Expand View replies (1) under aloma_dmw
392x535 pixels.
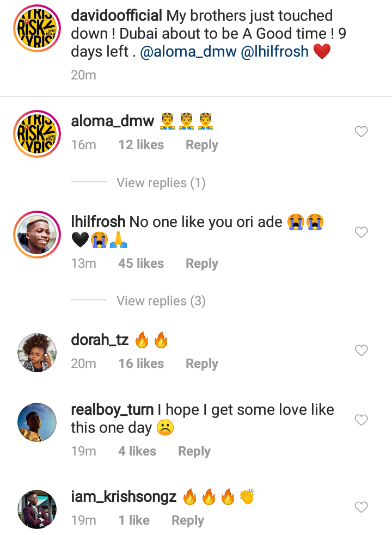click(x=161, y=183)
